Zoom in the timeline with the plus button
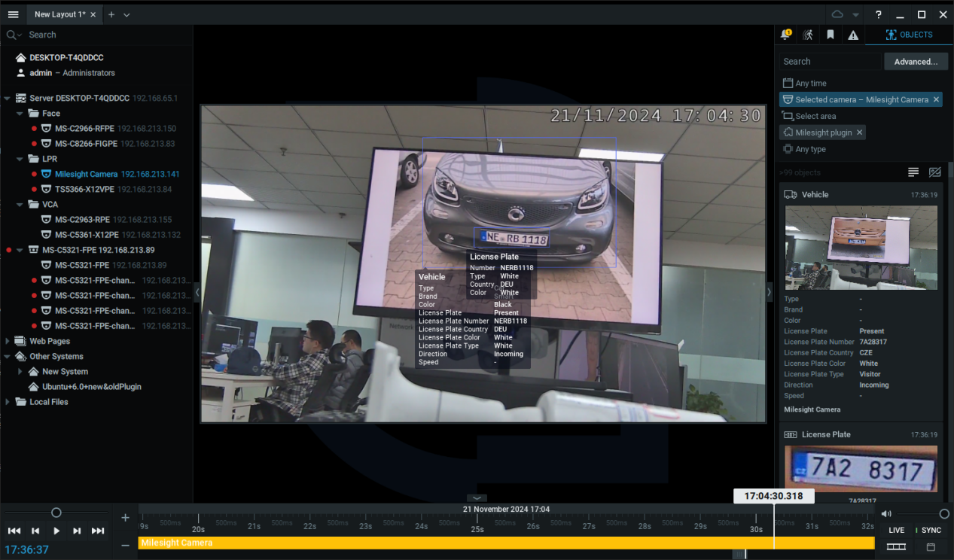954x560 pixels. pos(125,518)
